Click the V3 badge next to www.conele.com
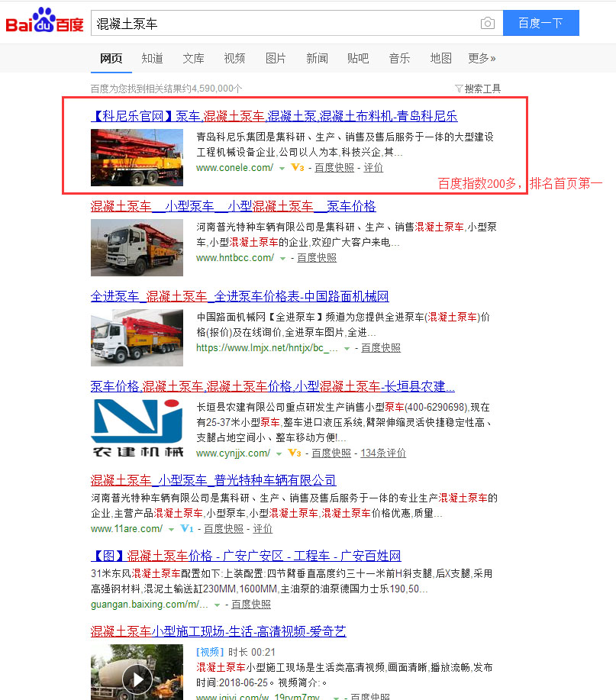This screenshot has width=616, height=700. 298,167
